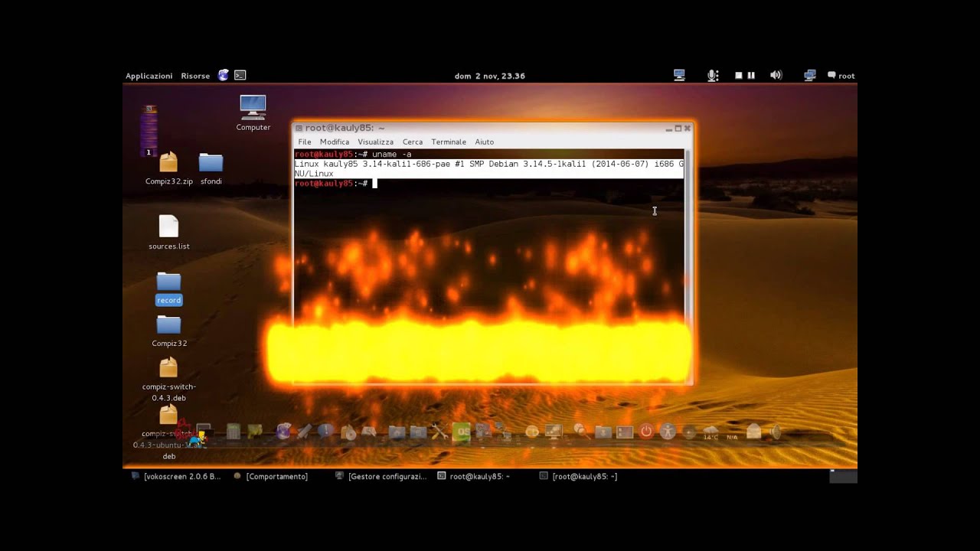Viewport: 980px width, 551px height.
Task: Open the volume speaker indicator
Action: pyautogui.click(x=776, y=75)
